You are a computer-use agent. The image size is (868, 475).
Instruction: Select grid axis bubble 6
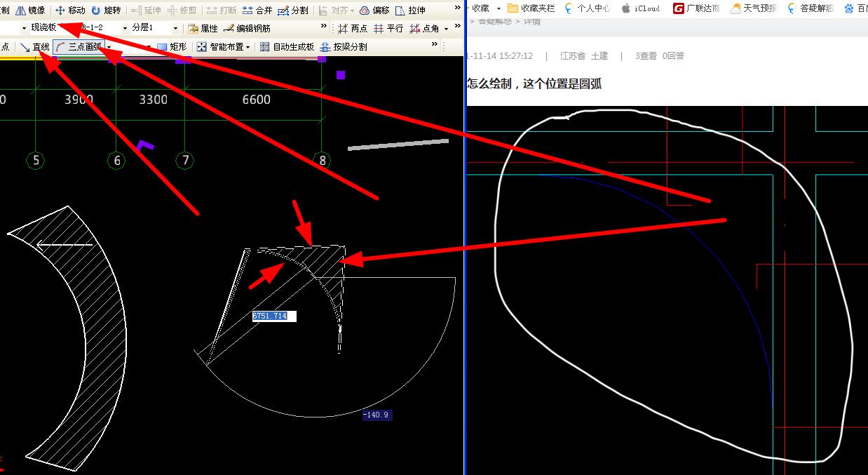[116, 161]
